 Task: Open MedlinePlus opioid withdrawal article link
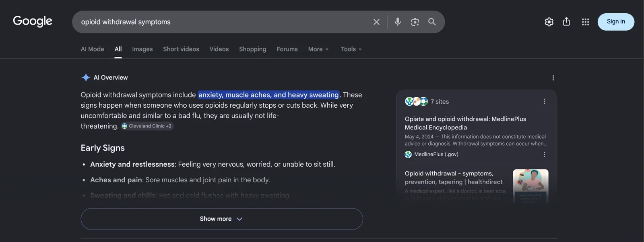tap(465, 123)
